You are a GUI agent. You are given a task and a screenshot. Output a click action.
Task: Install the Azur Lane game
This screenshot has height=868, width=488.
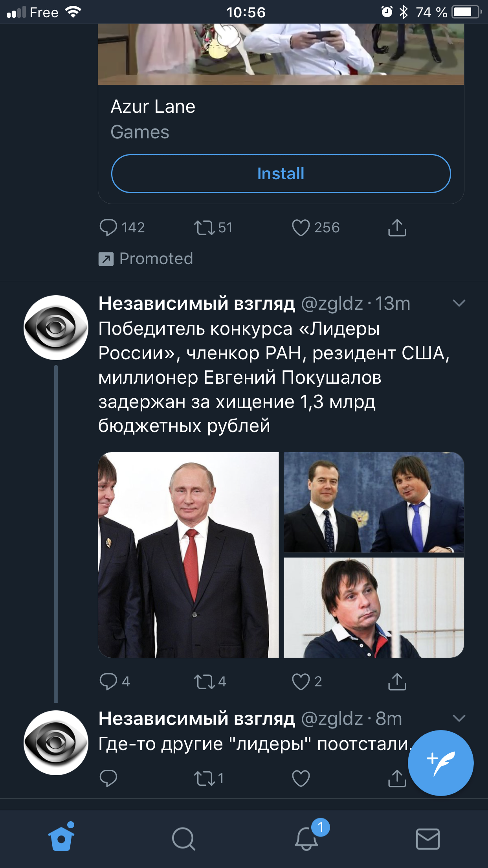pyautogui.click(x=281, y=174)
